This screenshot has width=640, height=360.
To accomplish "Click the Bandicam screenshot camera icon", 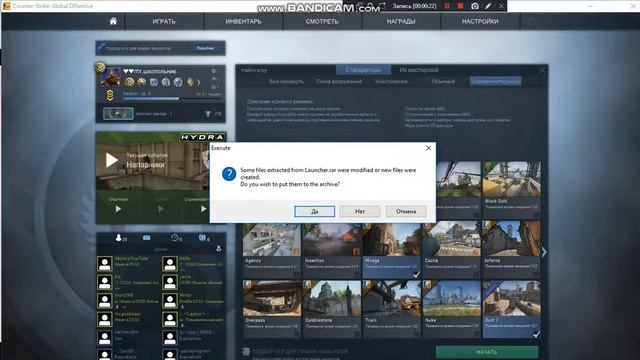I will coord(475,6).
